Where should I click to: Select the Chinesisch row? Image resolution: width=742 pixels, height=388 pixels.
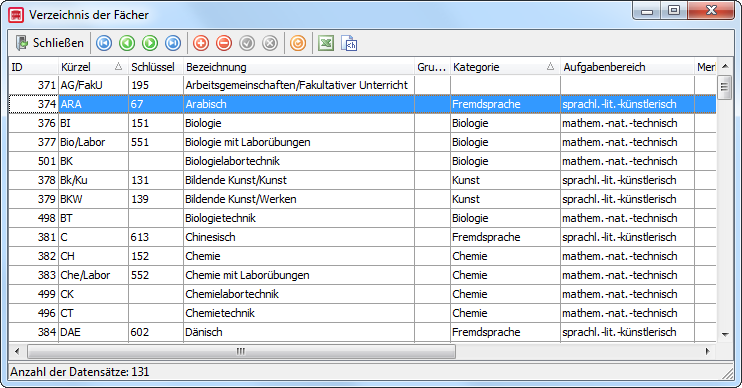coord(362,237)
